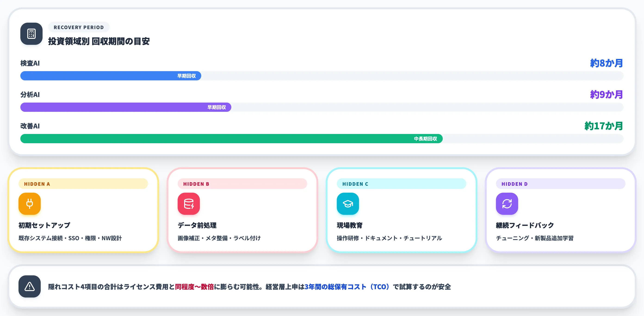Click the 約9か月 value

point(607,95)
